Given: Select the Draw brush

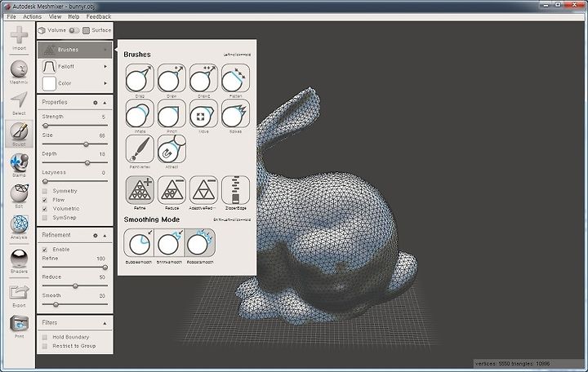Looking at the screenshot, I should click(x=171, y=78).
